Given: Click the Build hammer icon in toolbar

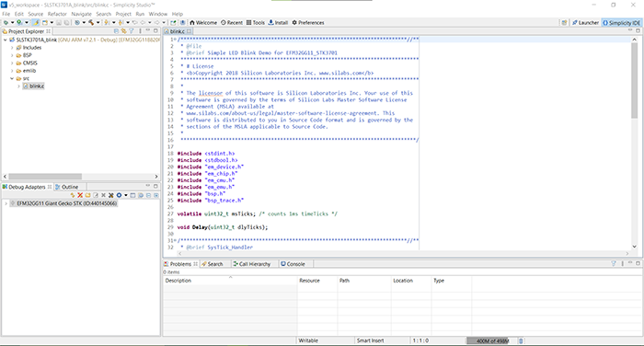Looking at the screenshot, I should pos(91,23).
